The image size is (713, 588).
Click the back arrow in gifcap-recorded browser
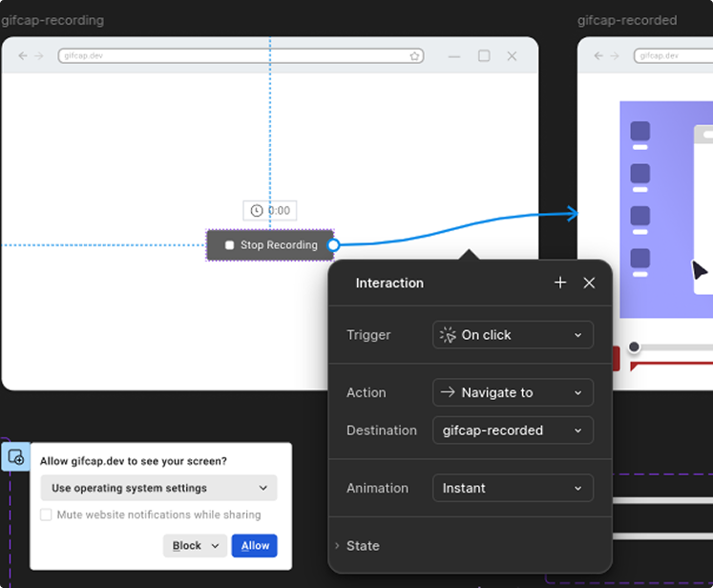(x=598, y=56)
